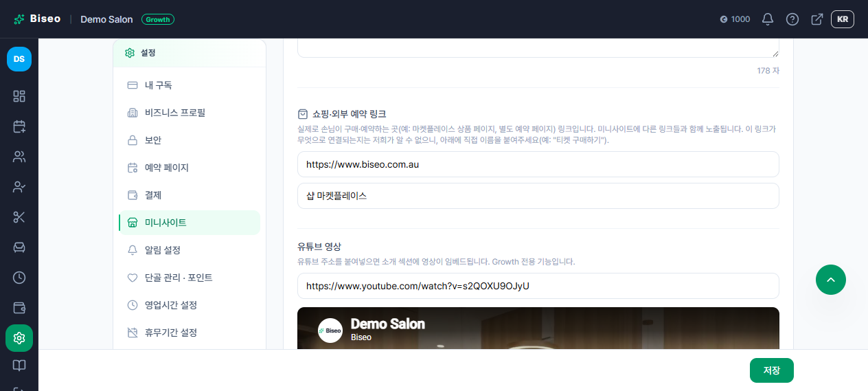Viewport: 868px width, 391px height.
Task: Open 휴무기간 설정 settings menu item
Action: point(190,333)
